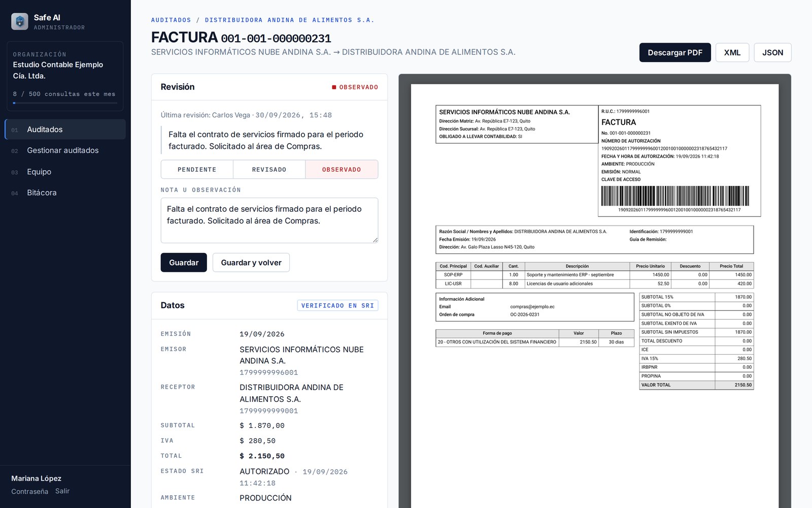The image size is (812, 508).
Task: Click the PRODUCCIÓN ambiente value
Action: click(x=265, y=498)
